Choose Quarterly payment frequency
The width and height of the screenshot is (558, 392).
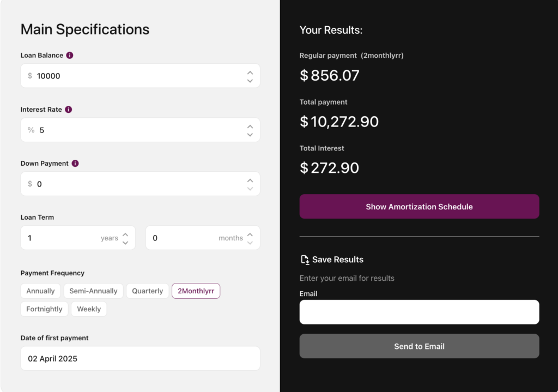coord(147,291)
